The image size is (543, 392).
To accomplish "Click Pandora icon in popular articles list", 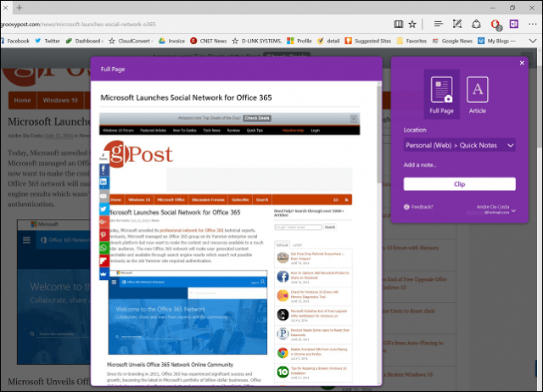I will [283, 333].
